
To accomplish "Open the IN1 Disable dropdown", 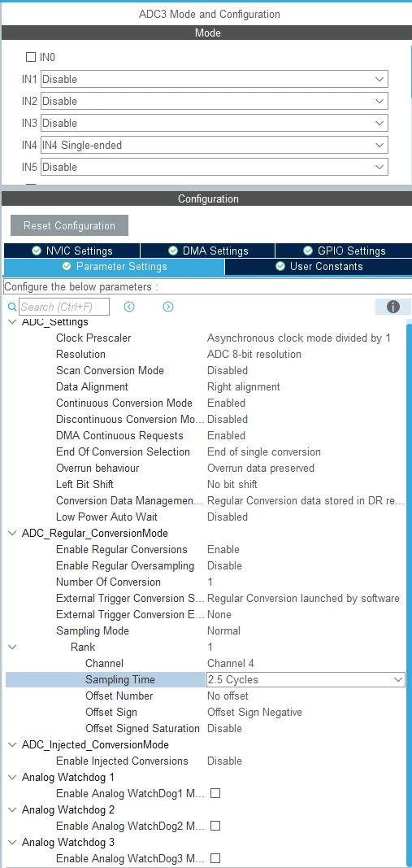I will [214, 79].
